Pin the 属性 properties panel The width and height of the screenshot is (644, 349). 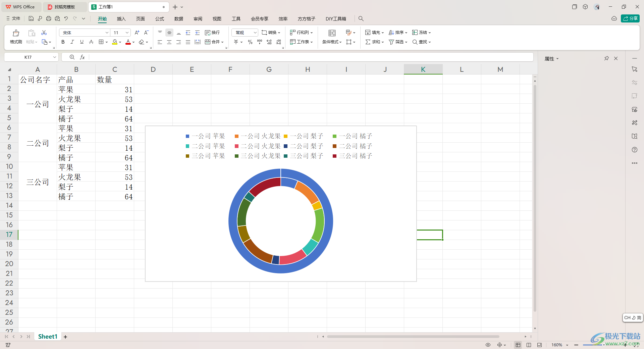point(606,58)
